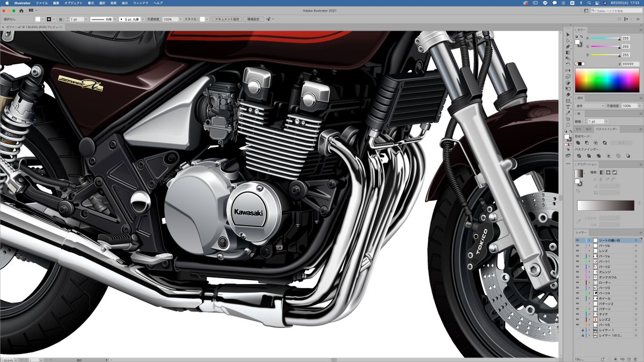Expand the パーツ2 layer
This screenshot has width=644, height=362.
(x=589, y=267)
